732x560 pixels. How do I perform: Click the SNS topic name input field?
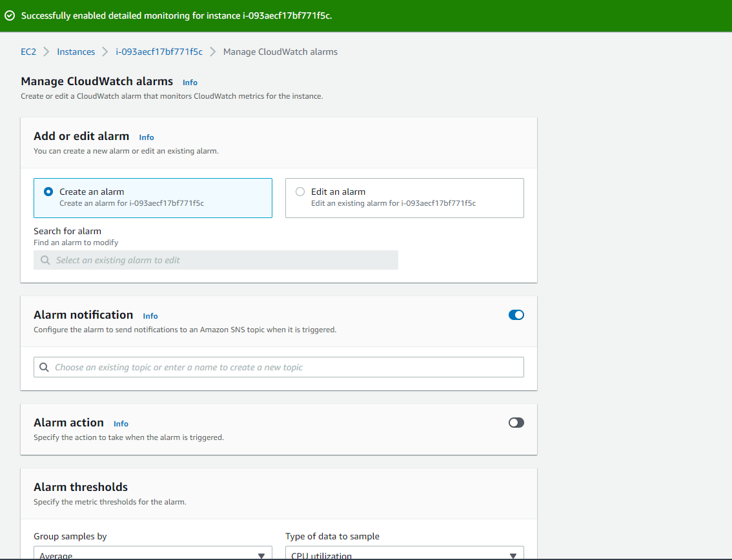click(x=278, y=366)
